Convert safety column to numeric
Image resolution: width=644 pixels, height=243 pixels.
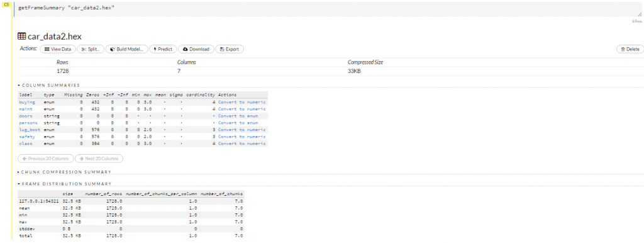point(242,137)
